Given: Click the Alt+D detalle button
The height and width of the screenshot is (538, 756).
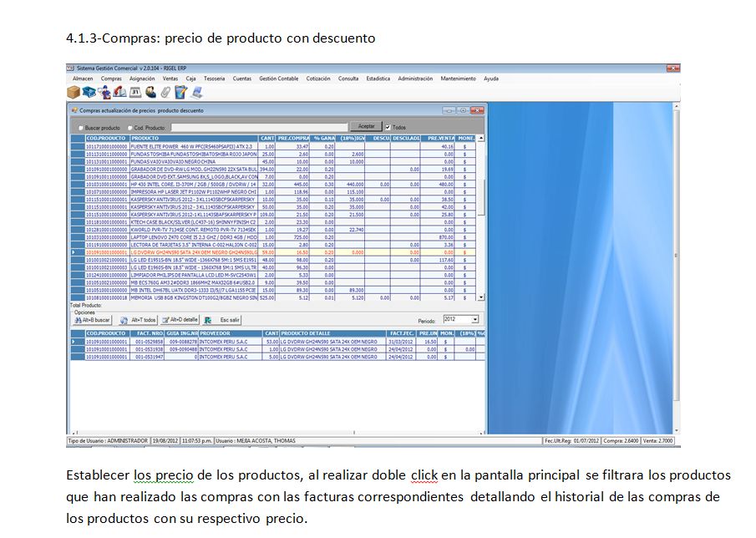Looking at the screenshot, I should coord(180,320).
